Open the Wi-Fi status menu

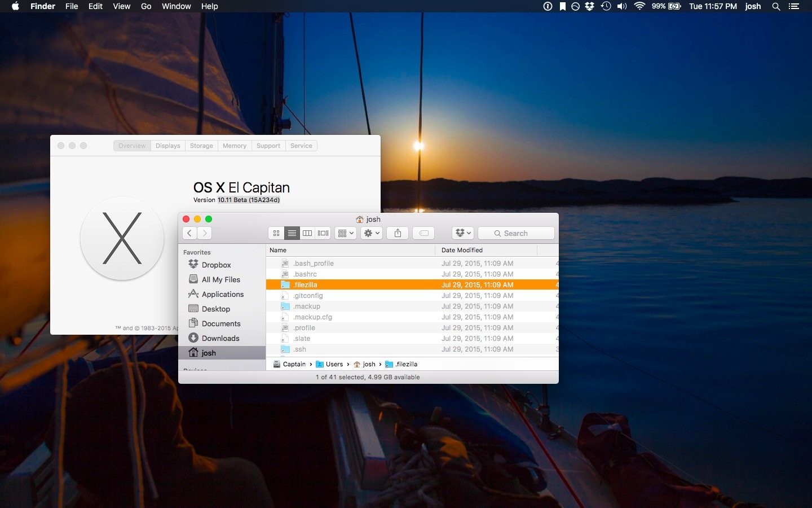[x=639, y=6]
